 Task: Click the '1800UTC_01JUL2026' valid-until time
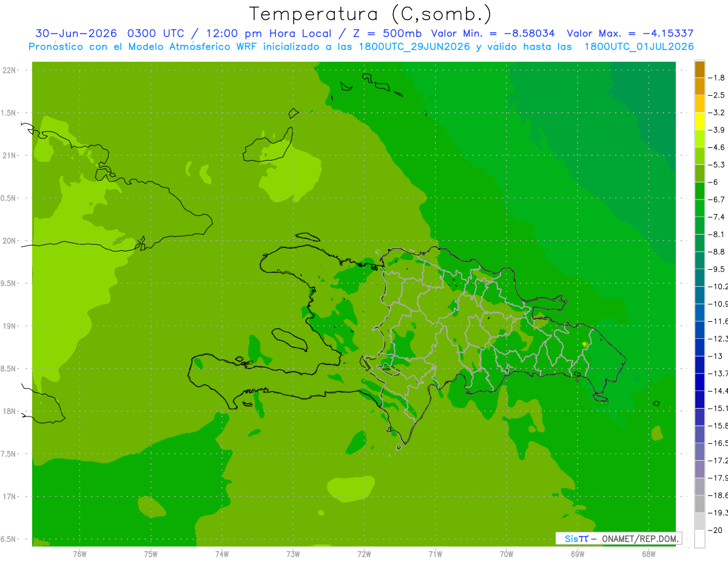tap(639, 47)
